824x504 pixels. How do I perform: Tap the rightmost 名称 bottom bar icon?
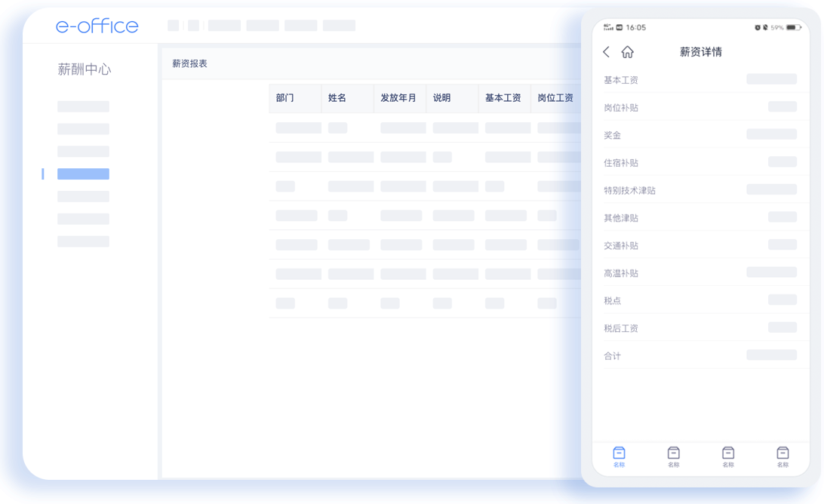point(782,453)
